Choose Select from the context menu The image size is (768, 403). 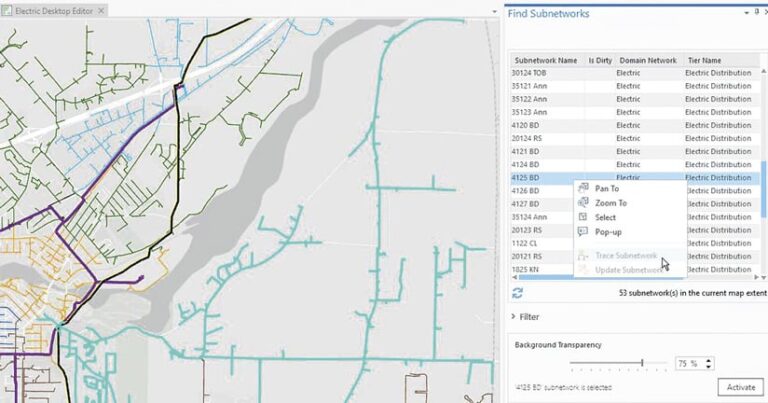(632, 217)
